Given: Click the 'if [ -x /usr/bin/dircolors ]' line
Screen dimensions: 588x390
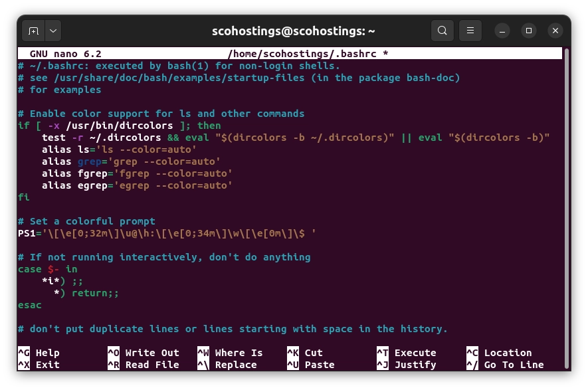Looking at the screenshot, I should (x=119, y=126).
